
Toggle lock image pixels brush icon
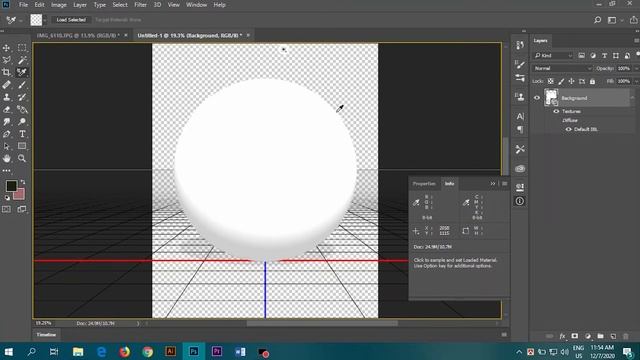click(x=562, y=81)
